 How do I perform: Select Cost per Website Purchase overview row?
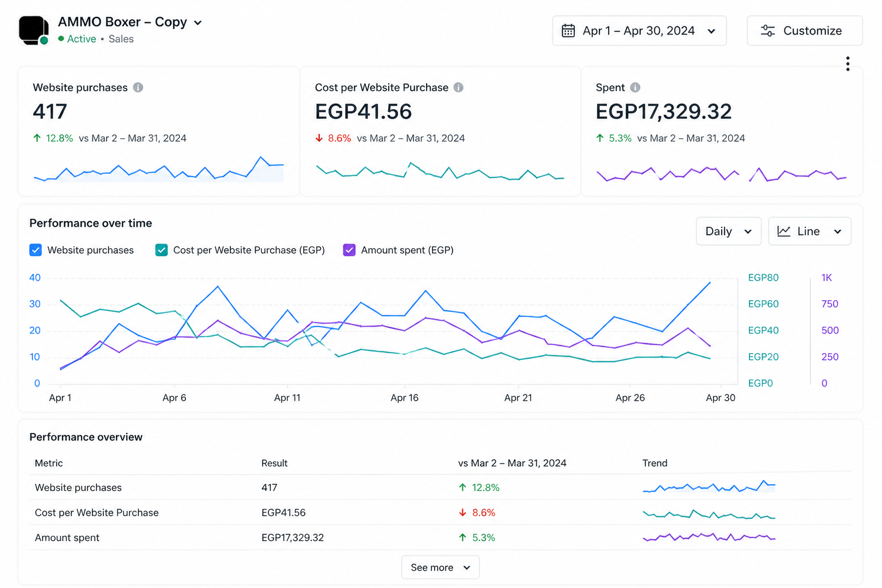tap(440, 512)
